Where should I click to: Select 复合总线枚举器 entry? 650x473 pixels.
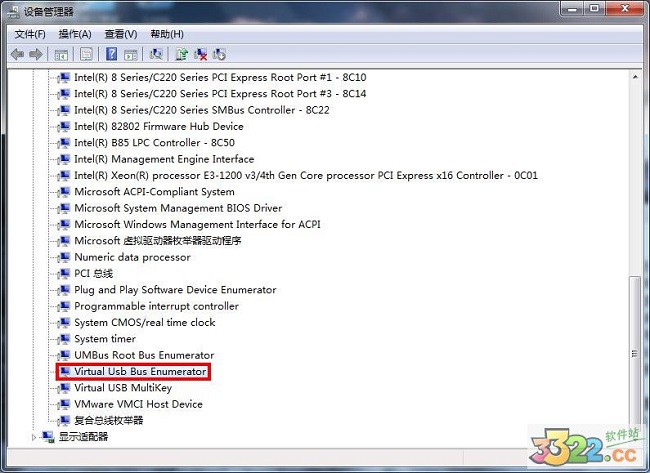tap(109, 420)
